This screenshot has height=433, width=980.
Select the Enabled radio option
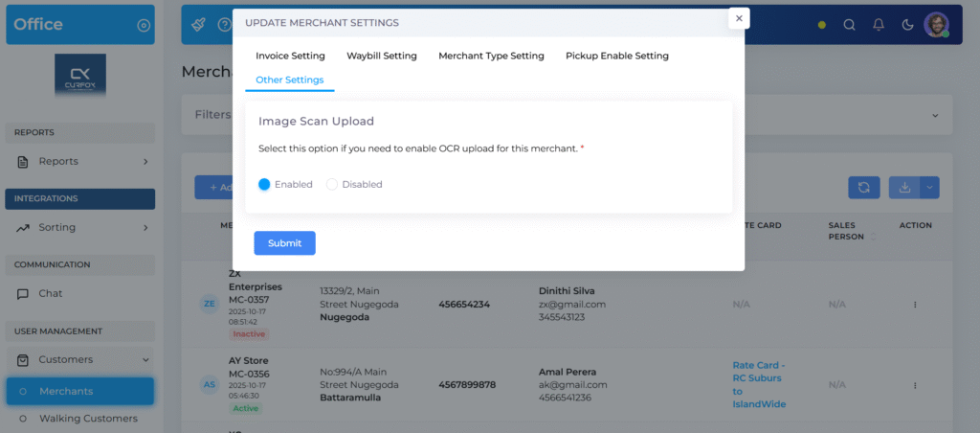(x=265, y=184)
